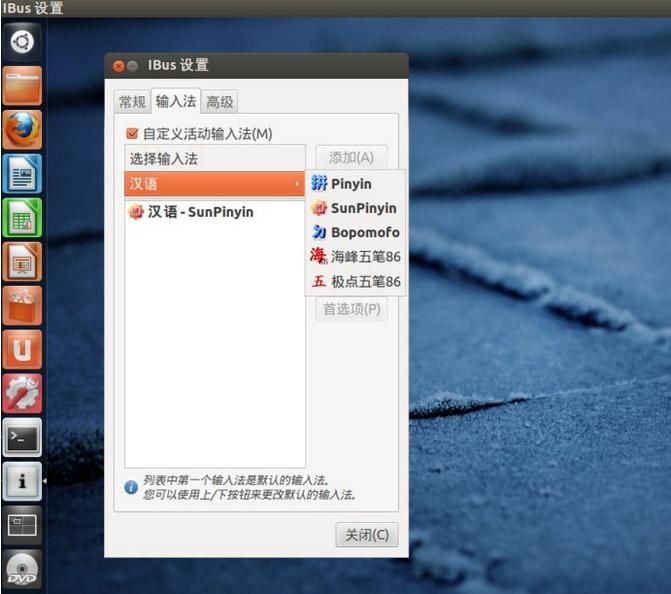The width and height of the screenshot is (671, 594).
Task: Open LibreOffice Calc launcher icon
Action: 22,217
